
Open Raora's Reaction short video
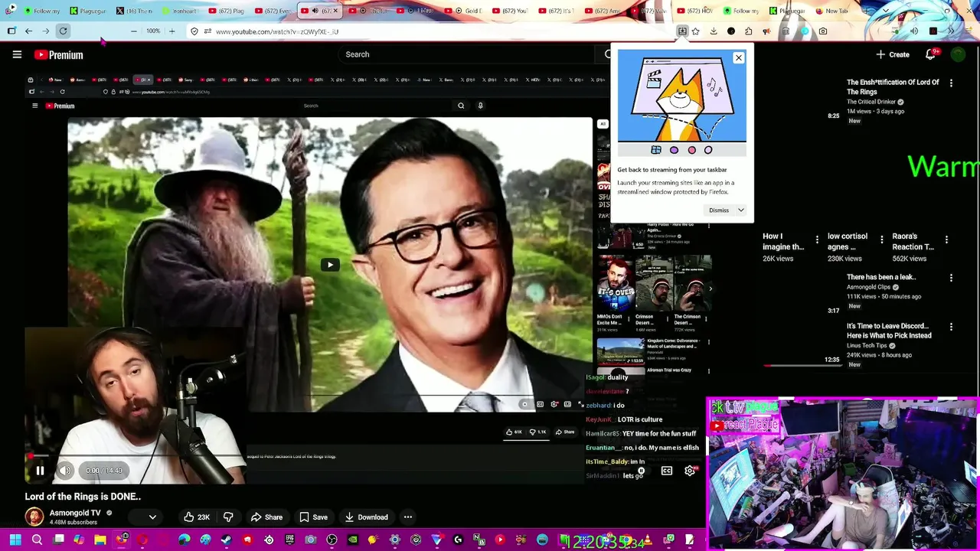[913, 242]
